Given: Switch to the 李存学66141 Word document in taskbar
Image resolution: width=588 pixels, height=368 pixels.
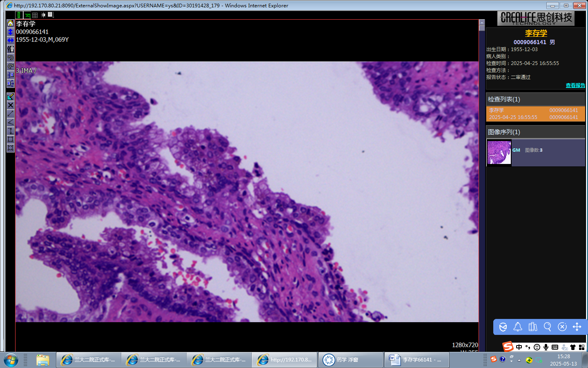Looking at the screenshot, I should (416, 360).
